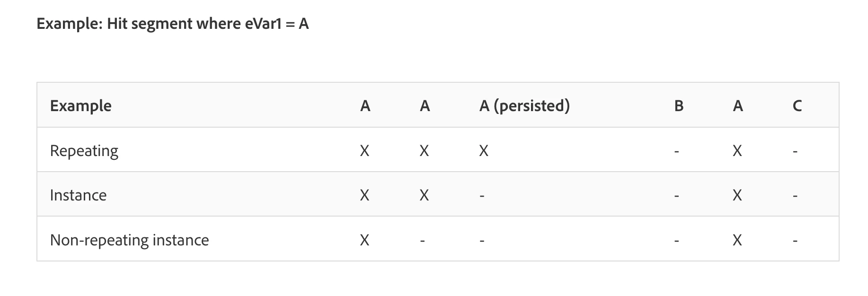The image size is (868, 296).
Task: Click the 'C' column header
Action: pyautogui.click(x=797, y=105)
